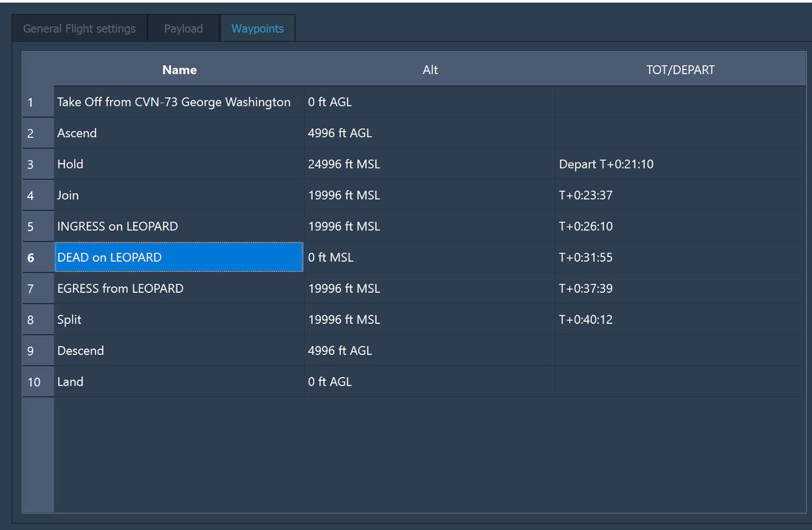The width and height of the screenshot is (812, 530).
Task: Sort by the Name column header
Action: [179, 70]
